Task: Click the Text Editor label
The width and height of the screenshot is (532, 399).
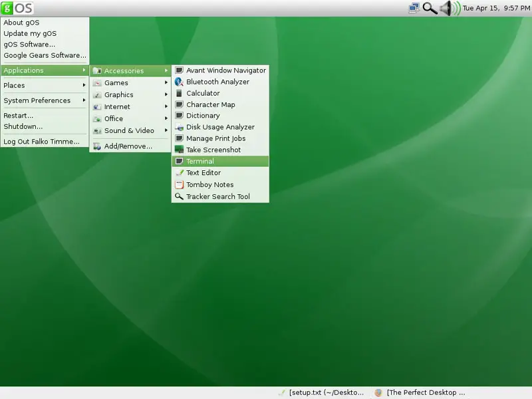Action: (x=203, y=173)
